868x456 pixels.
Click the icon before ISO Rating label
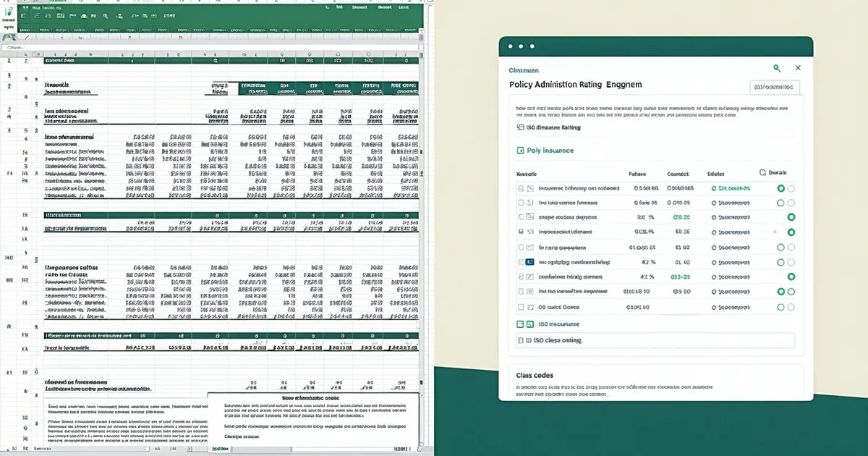[x=520, y=127]
